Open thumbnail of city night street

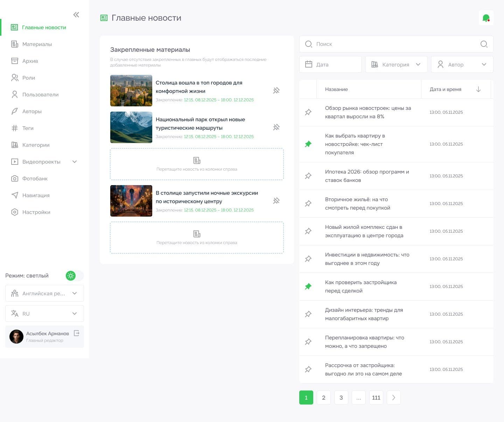tap(131, 201)
